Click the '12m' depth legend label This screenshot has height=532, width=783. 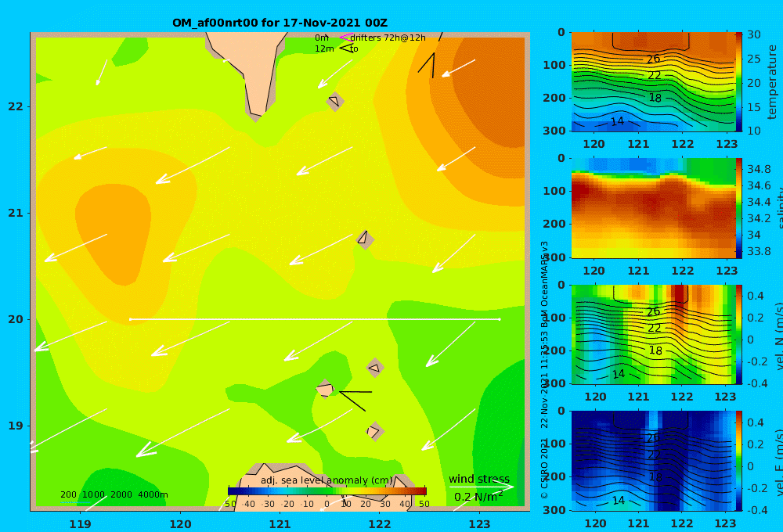(324, 49)
